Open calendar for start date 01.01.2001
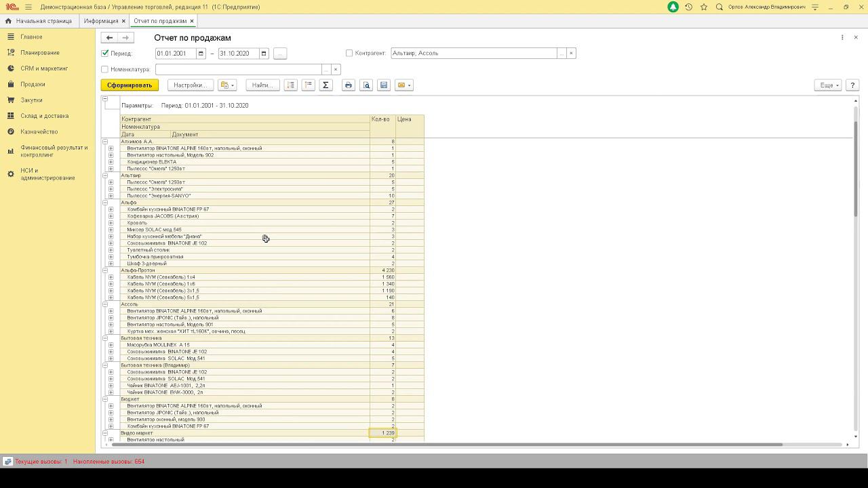Image resolution: width=868 pixels, height=488 pixels. pyautogui.click(x=201, y=53)
